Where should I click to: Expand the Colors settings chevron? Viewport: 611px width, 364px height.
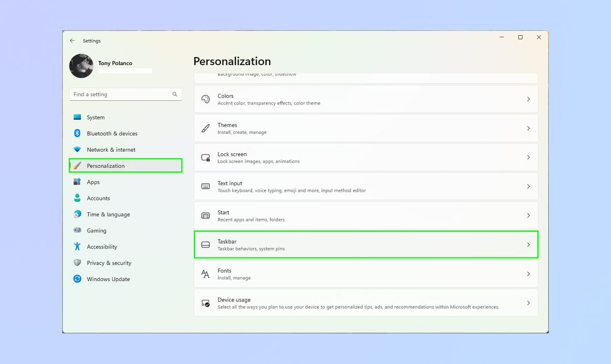529,99
